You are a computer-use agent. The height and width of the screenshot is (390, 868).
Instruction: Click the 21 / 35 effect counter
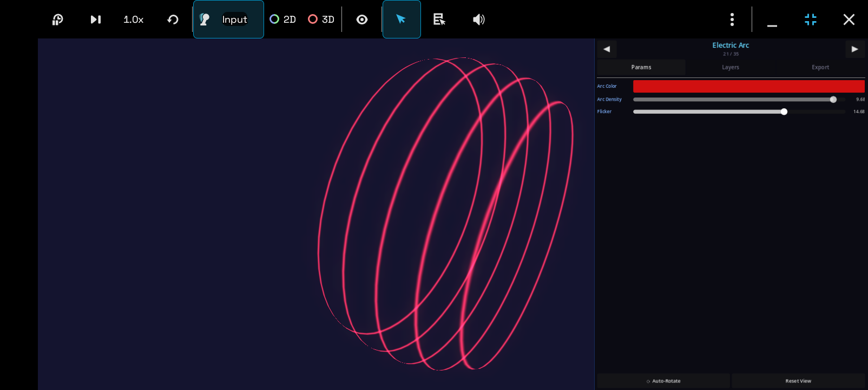pyautogui.click(x=731, y=54)
